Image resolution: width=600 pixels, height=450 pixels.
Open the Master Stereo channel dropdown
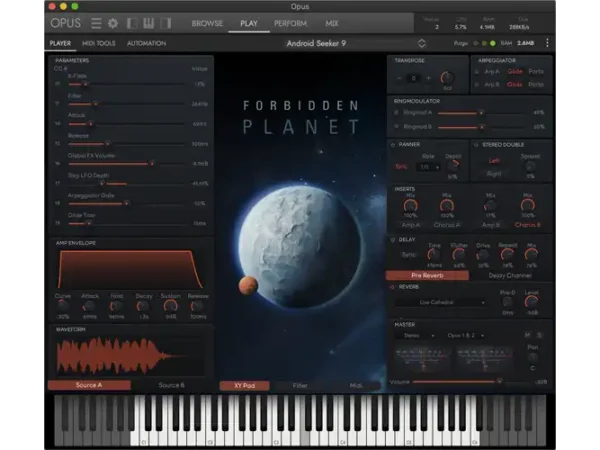pyautogui.click(x=417, y=336)
